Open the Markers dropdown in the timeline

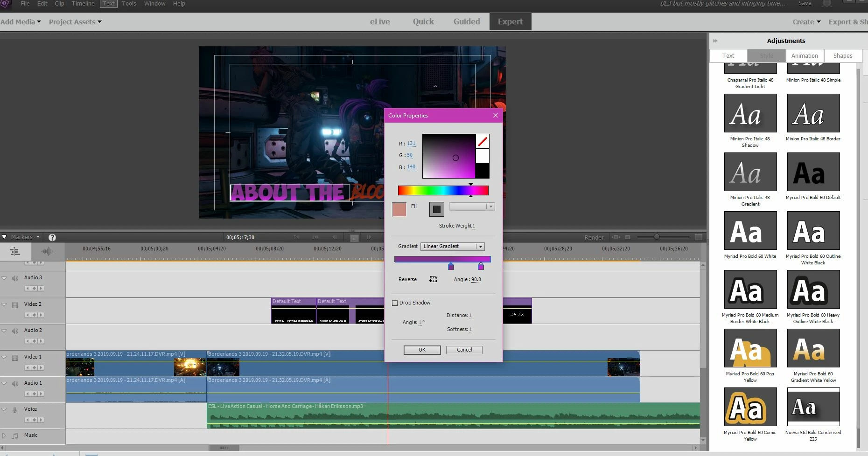25,237
